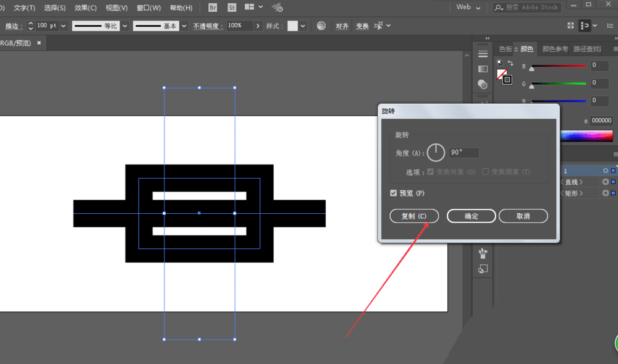Click the rotation angle dial
The image size is (618, 364).
point(436,152)
